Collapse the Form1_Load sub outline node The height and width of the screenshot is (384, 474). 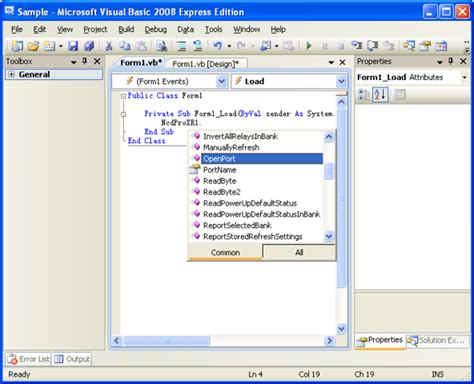tap(123, 114)
